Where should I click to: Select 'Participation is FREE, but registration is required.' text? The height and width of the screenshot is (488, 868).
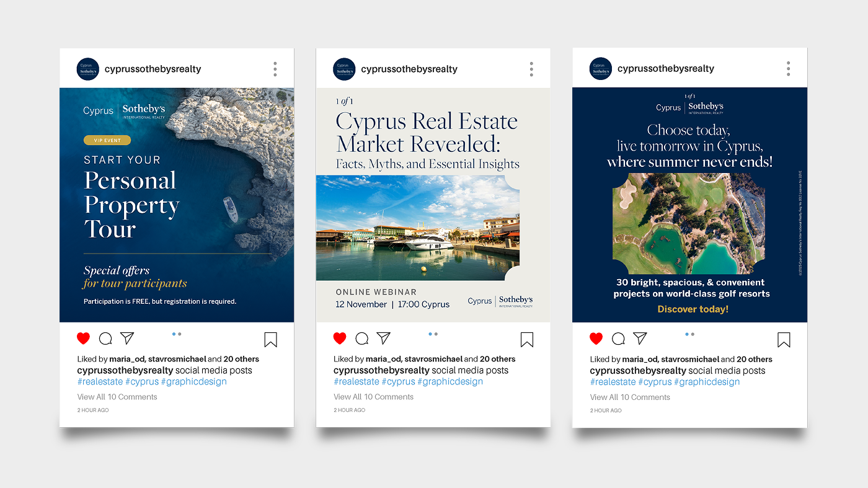point(160,301)
